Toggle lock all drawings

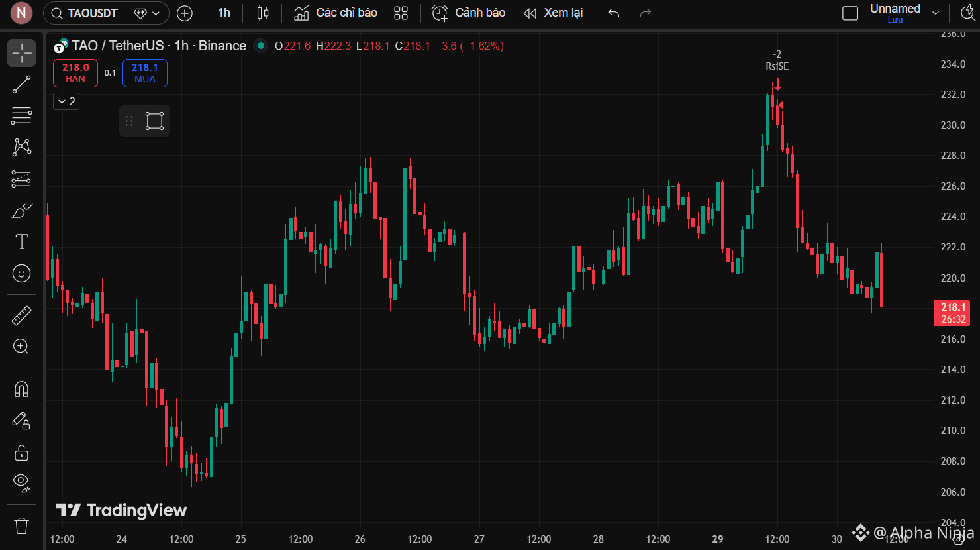[21, 453]
